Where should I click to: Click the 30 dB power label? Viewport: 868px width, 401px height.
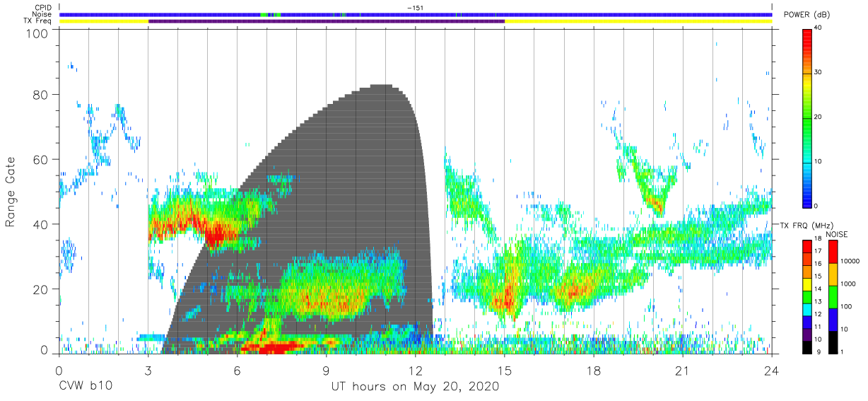pos(819,73)
